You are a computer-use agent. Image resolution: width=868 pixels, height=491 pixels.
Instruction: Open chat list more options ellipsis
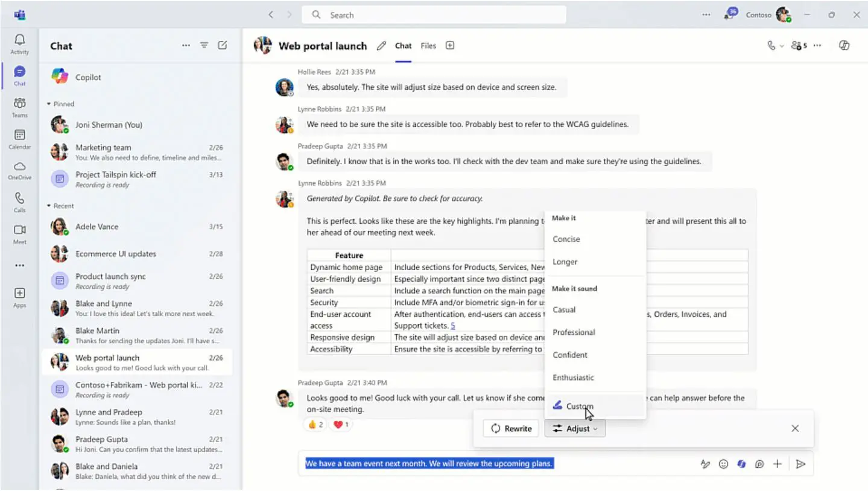(186, 45)
